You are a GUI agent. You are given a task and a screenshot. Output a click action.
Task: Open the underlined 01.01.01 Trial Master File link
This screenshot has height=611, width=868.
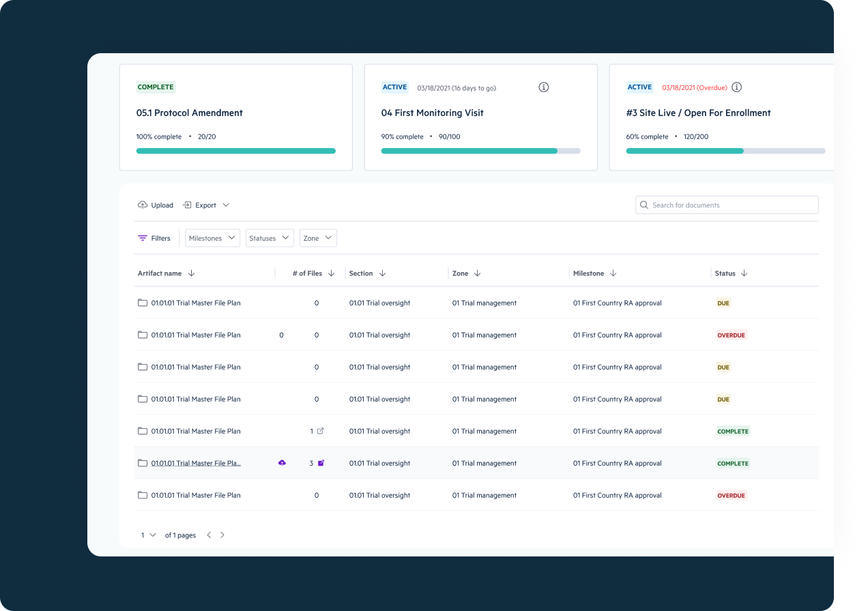pos(196,463)
